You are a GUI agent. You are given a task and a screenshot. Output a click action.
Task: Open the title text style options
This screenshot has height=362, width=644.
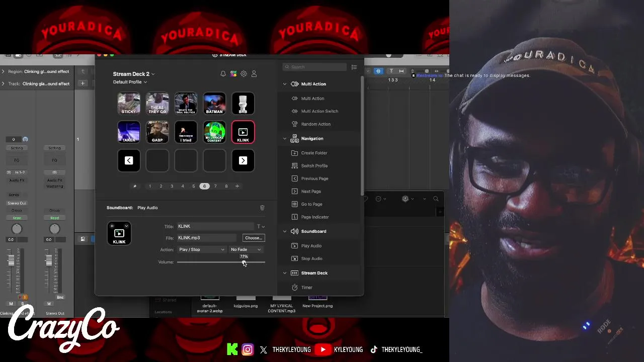[261, 226]
